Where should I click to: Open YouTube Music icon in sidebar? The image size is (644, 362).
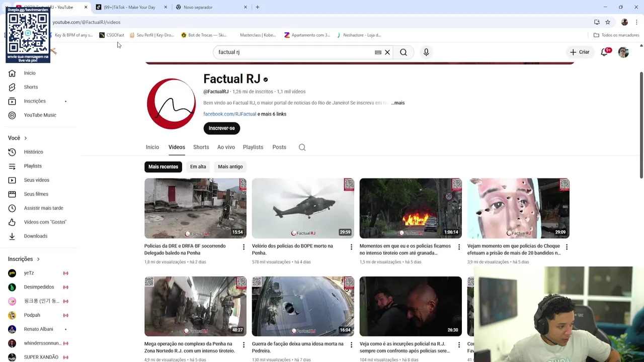[x=12, y=116]
